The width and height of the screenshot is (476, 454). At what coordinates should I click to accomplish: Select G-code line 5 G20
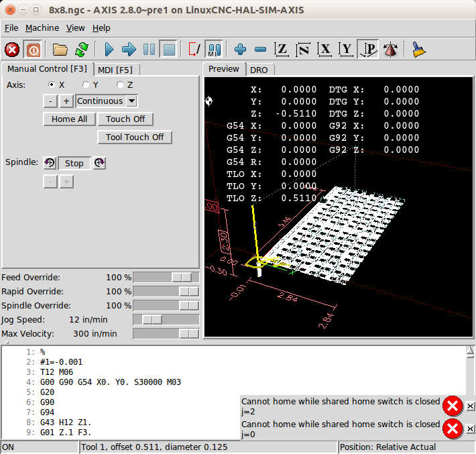pyautogui.click(x=47, y=392)
